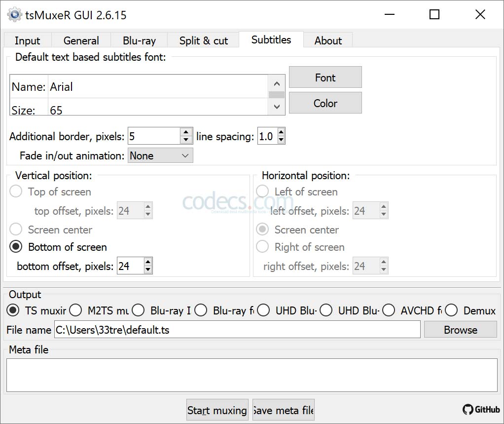Click the font list scrollbar thumb
The height and width of the screenshot is (424, 504).
[x=277, y=95]
